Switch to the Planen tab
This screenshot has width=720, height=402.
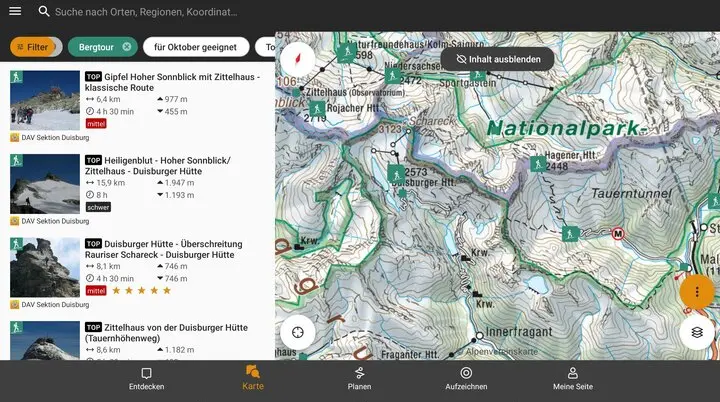[359, 378]
